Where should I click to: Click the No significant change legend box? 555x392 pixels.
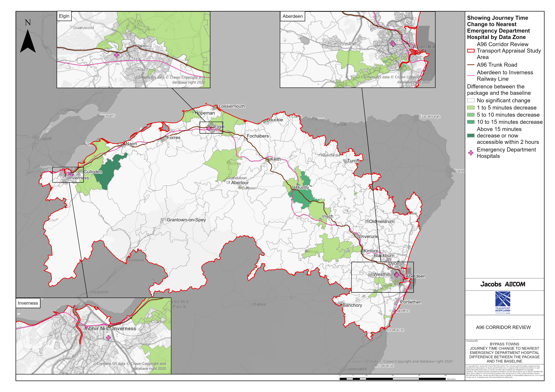coord(471,100)
